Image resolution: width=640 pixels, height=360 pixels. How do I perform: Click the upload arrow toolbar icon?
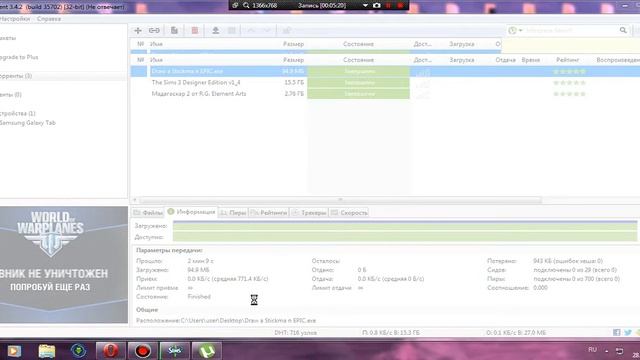tap(216, 31)
